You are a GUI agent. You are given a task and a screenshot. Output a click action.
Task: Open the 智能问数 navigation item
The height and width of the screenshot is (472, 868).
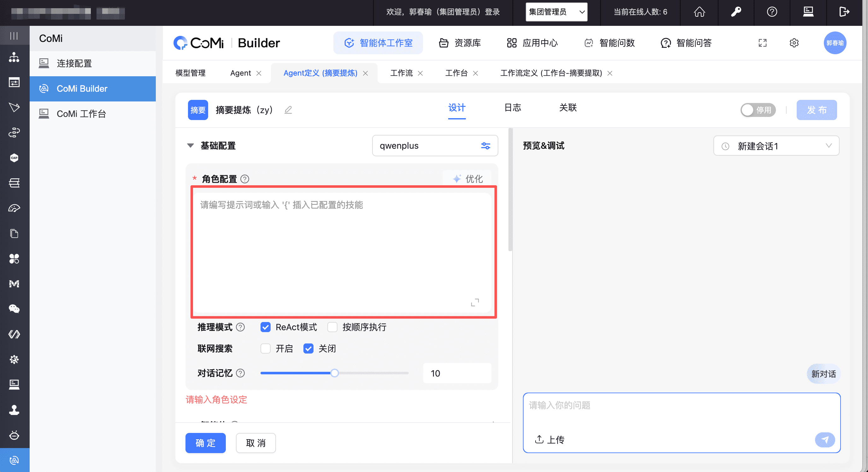click(x=609, y=43)
